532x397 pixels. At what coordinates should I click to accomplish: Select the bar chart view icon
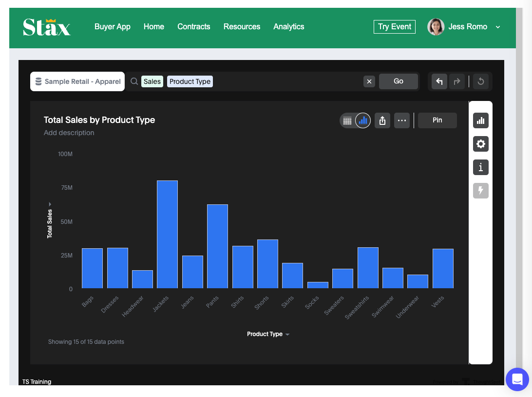(362, 120)
